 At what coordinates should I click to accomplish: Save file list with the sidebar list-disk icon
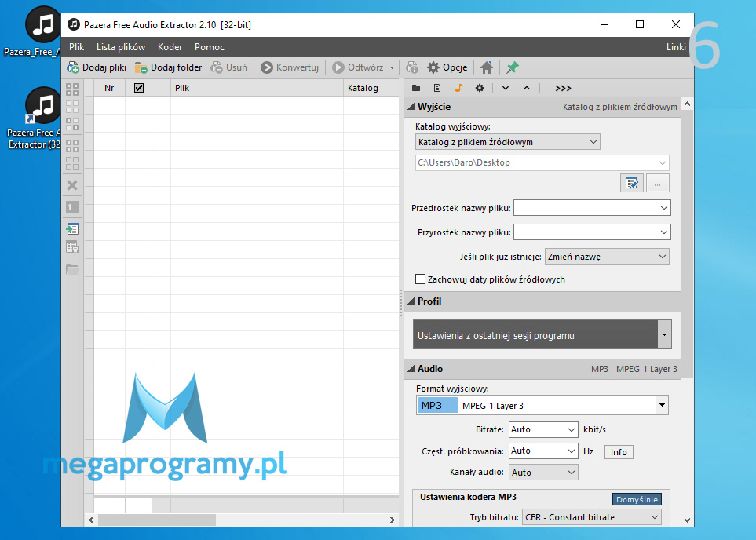72,247
